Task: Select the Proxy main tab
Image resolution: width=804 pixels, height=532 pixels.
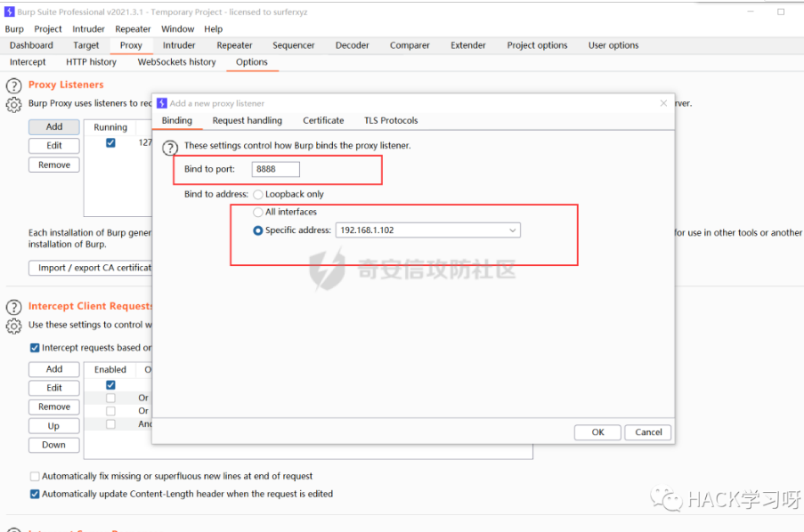Action: 131,45
